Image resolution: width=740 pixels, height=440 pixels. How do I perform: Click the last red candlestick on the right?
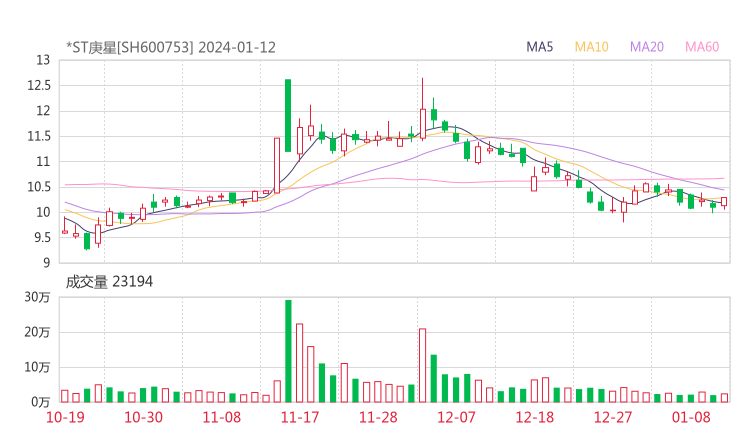coord(724,202)
